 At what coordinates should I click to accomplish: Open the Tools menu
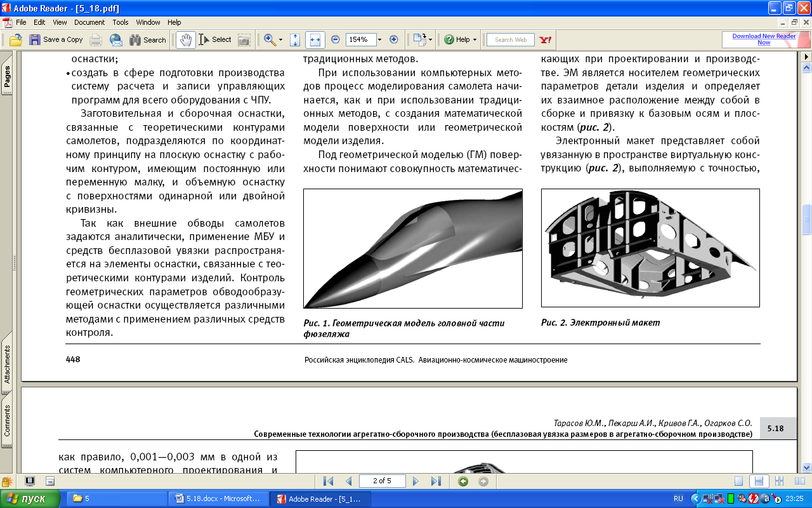[121, 22]
